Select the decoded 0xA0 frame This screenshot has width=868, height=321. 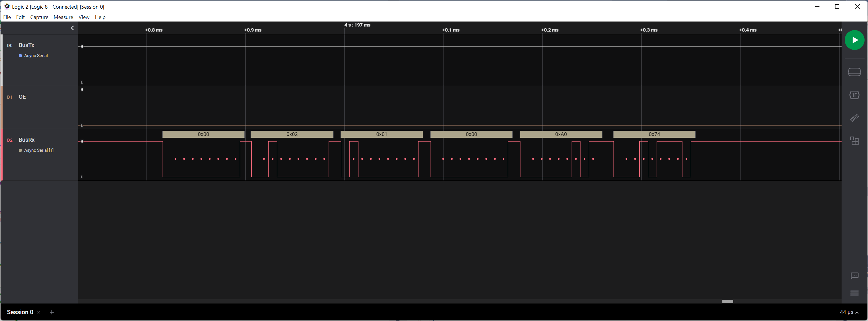point(561,134)
